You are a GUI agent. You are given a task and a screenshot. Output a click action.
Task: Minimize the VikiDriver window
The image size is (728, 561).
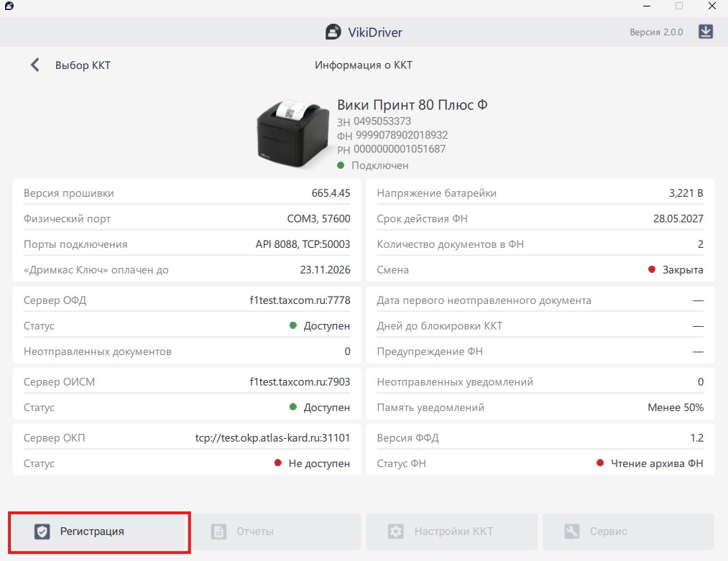[x=647, y=6]
